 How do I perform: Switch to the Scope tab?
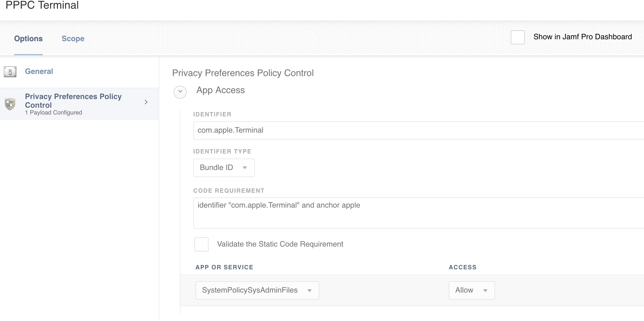click(73, 39)
